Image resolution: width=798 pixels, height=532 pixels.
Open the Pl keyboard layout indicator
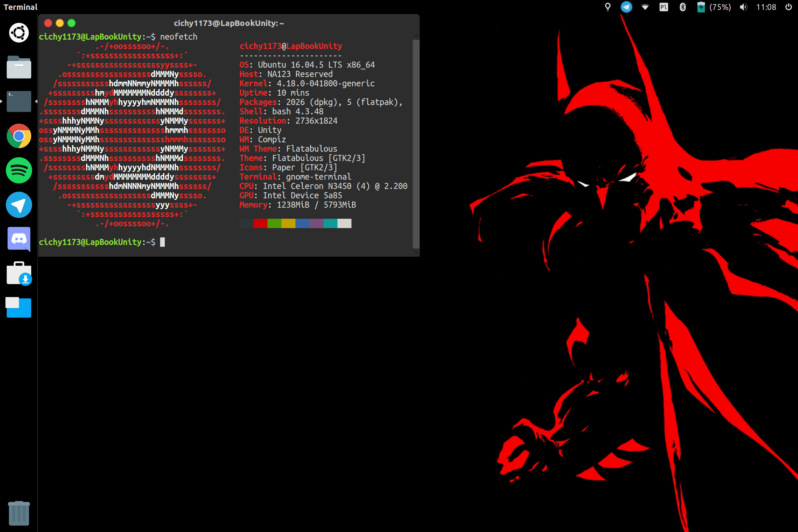(664, 7)
